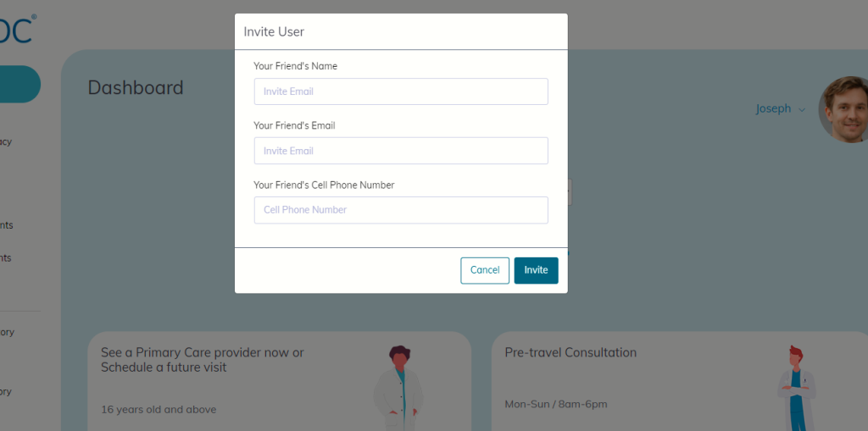
Task: Open the Pre-travel Consultation card
Action: coord(680,381)
